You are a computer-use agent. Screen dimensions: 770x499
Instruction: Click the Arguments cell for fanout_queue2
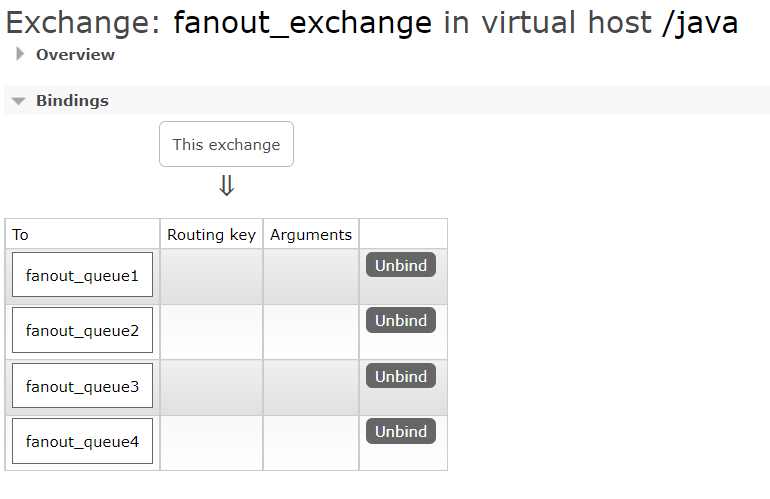(311, 331)
